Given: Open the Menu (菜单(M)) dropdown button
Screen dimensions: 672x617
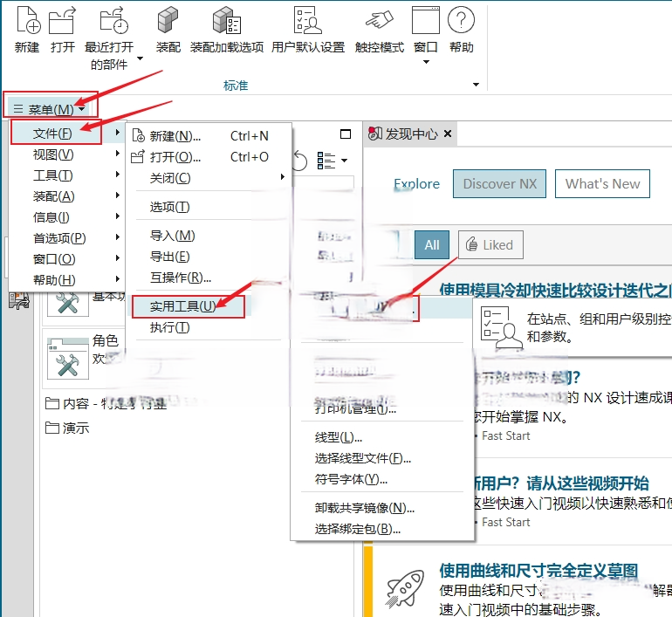Looking at the screenshot, I should [51, 109].
